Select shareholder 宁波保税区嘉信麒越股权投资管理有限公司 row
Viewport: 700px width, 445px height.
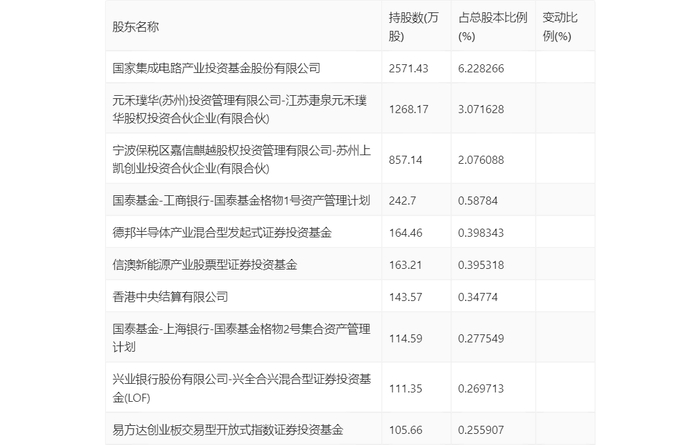point(242,159)
